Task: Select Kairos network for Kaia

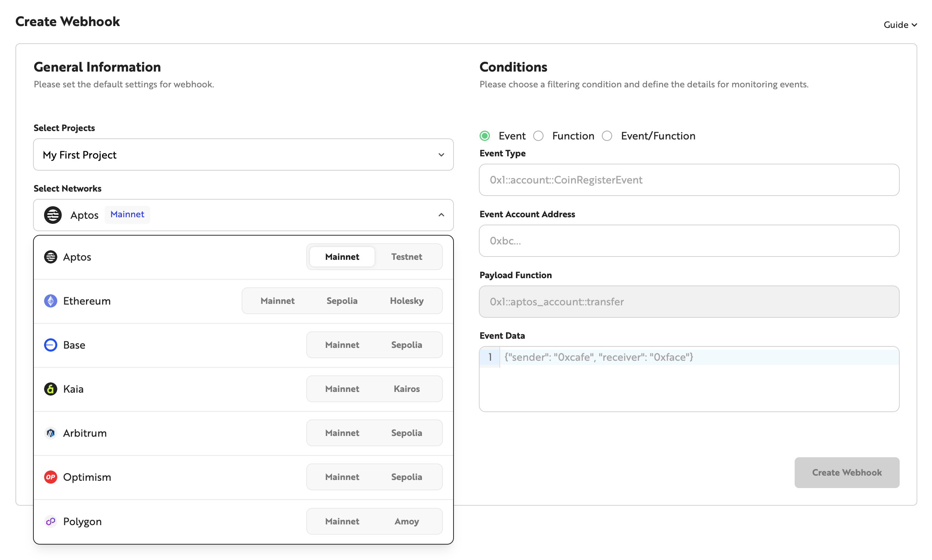Action: click(407, 389)
